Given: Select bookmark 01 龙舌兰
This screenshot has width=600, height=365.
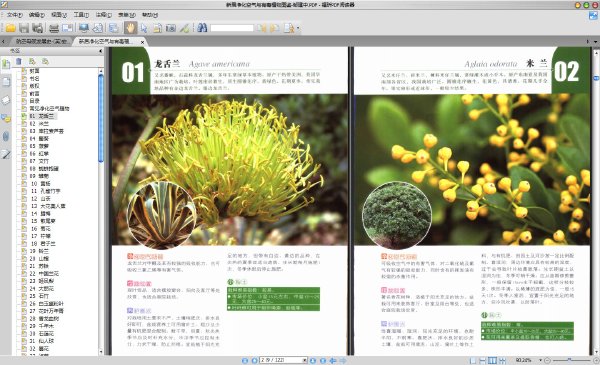Looking at the screenshot, I should (x=42, y=116).
